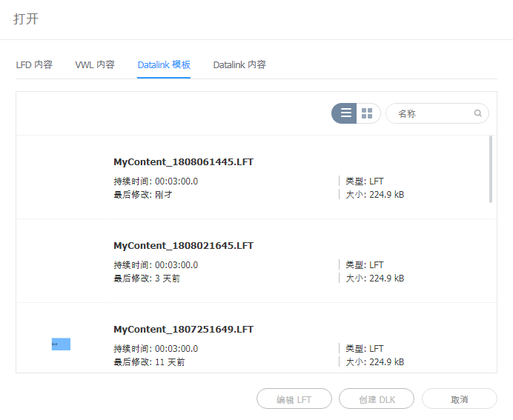The width and height of the screenshot is (513, 420).
Task: Click the empty thumbnail area of MyContent_1808021645
Action: point(61,261)
